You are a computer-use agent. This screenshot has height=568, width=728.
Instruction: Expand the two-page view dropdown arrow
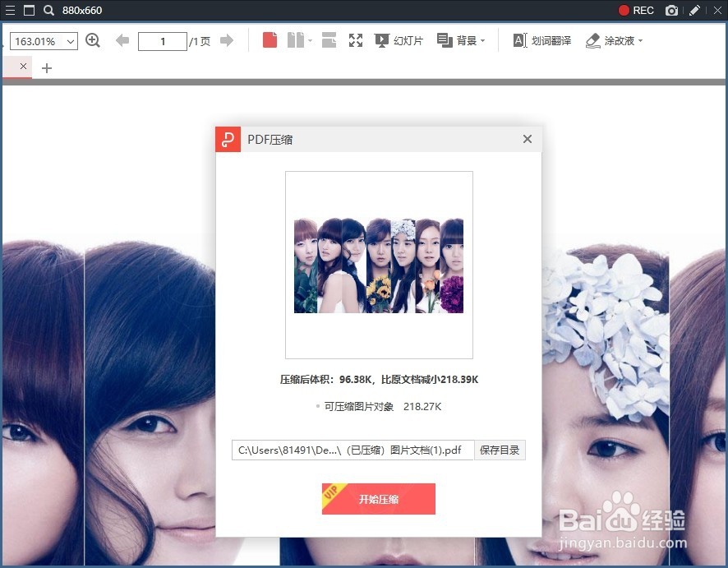pos(310,41)
